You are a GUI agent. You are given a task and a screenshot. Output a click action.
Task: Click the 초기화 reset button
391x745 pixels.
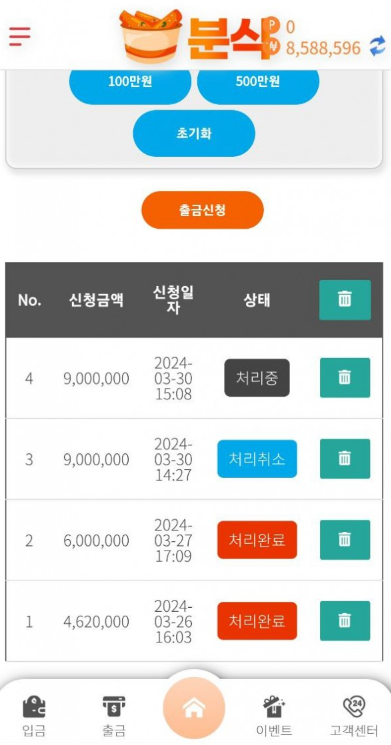pyautogui.click(x=194, y=133)
